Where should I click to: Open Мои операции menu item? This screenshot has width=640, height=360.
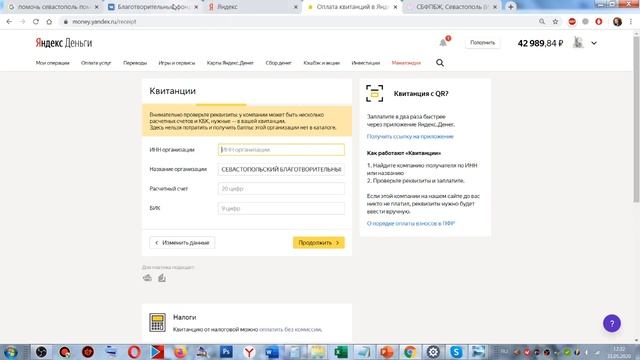tap(53, 63)
